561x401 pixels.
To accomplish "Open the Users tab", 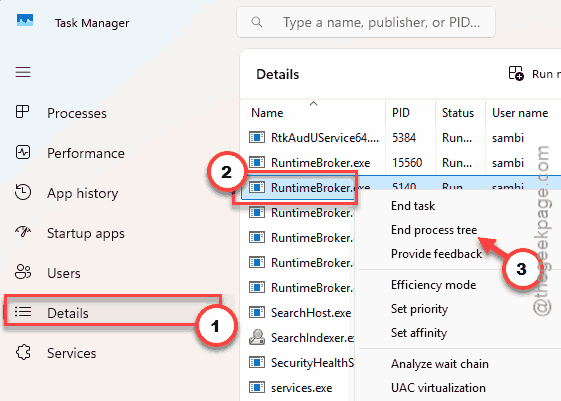I will 64,273.
